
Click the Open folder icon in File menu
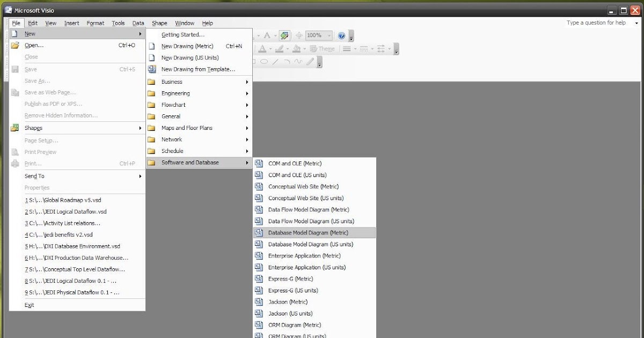click(15, 46)
